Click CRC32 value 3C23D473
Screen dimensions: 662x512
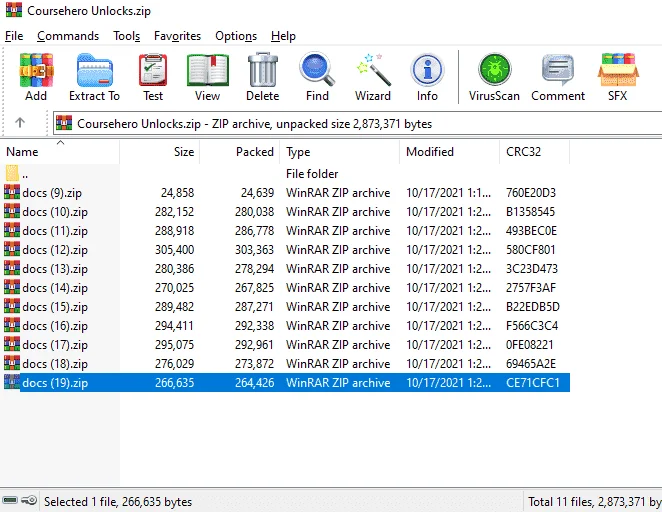[532, 269]
